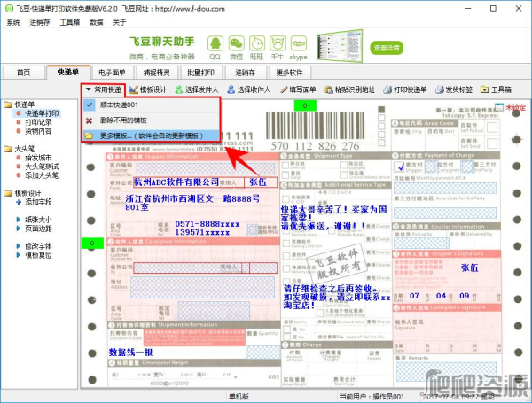The height and width of the screenshot is (403, 532).
Task: Collapse the 快递单 tree folder
Action: coord(8,105)
